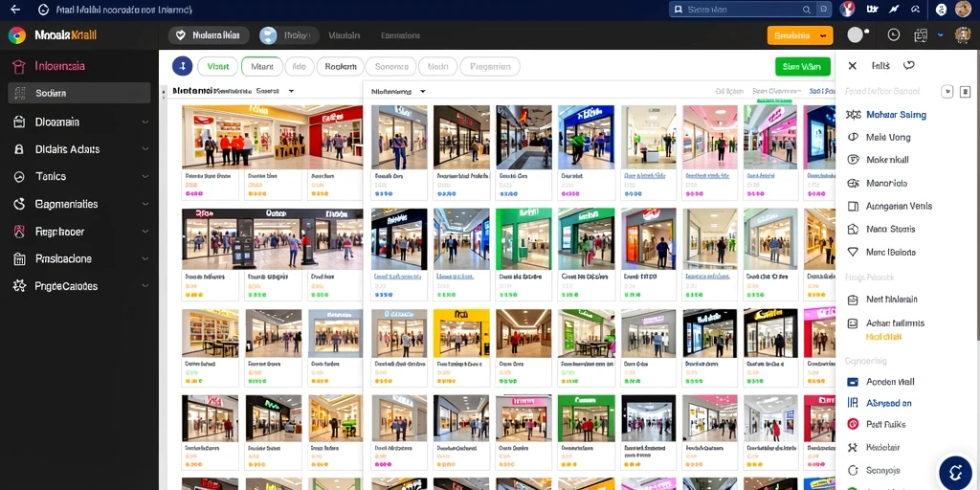The height and width of the screenshot is (490, 980).
Task: Click the red circle icon beside Pall Fuiks
Action: 853,424
